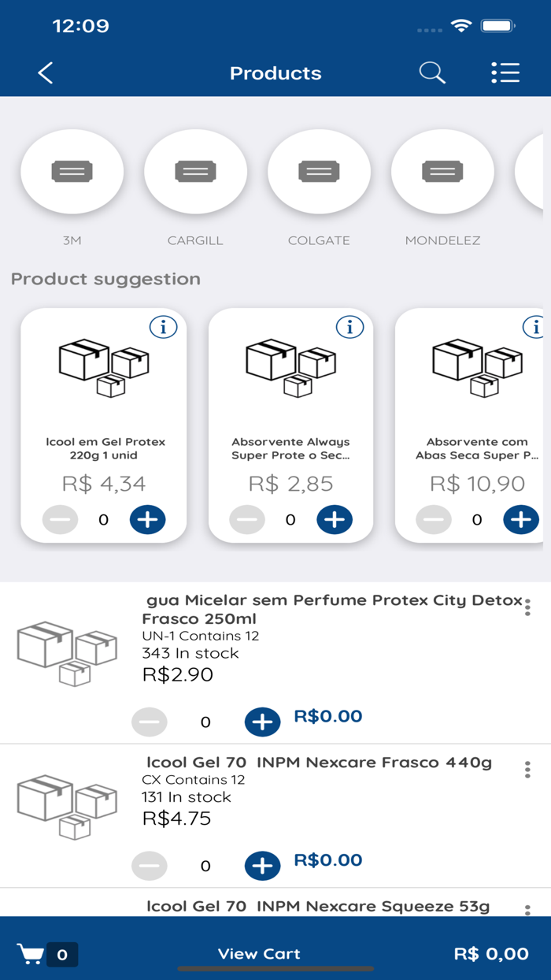
Task: Select the 3M brand circle
Action: pyautogui.click(x=72, y=172)
